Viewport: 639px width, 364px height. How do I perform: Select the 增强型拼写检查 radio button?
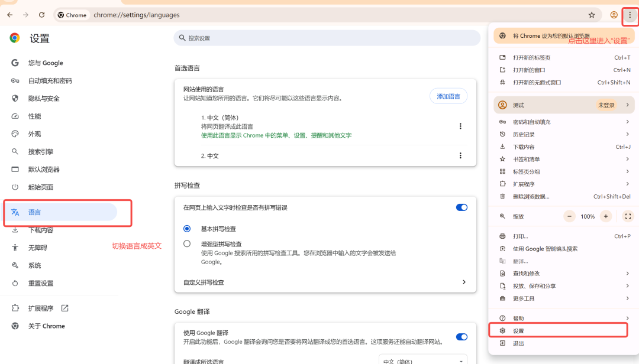187,243
